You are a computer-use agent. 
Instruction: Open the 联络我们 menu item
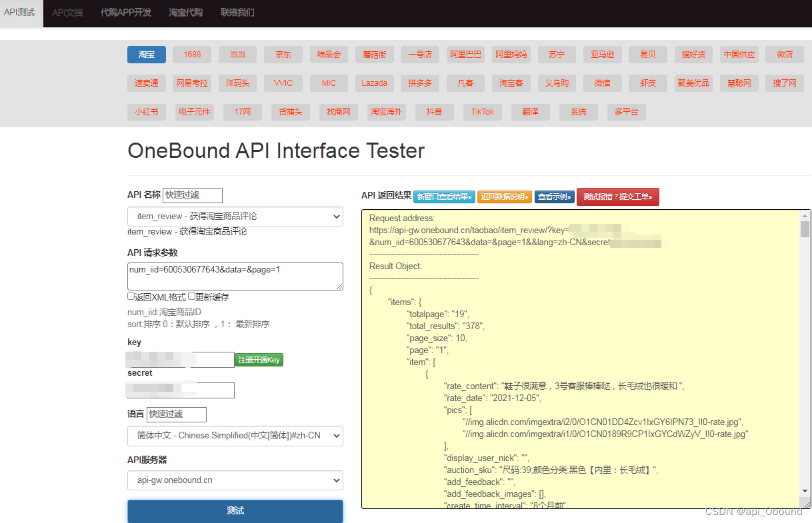click(x=237, y=13)
